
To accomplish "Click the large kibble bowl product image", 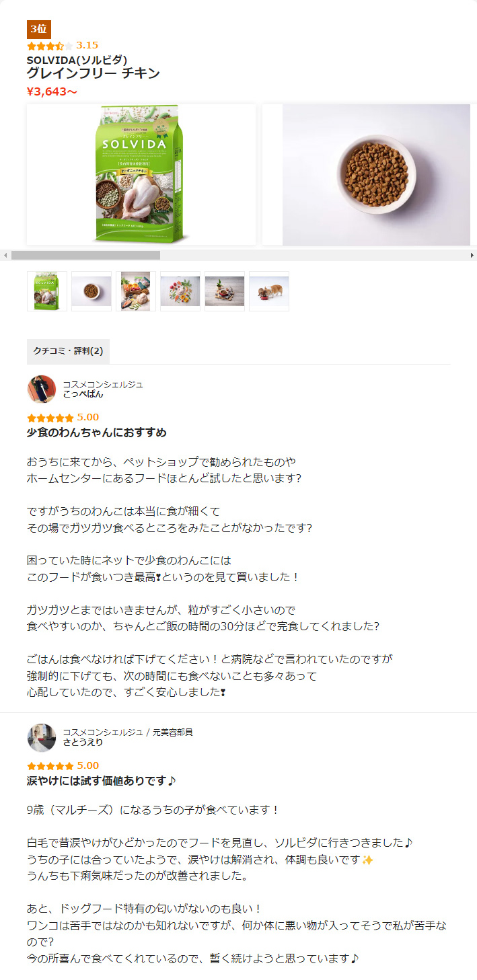I will click(x=369, y=175).
